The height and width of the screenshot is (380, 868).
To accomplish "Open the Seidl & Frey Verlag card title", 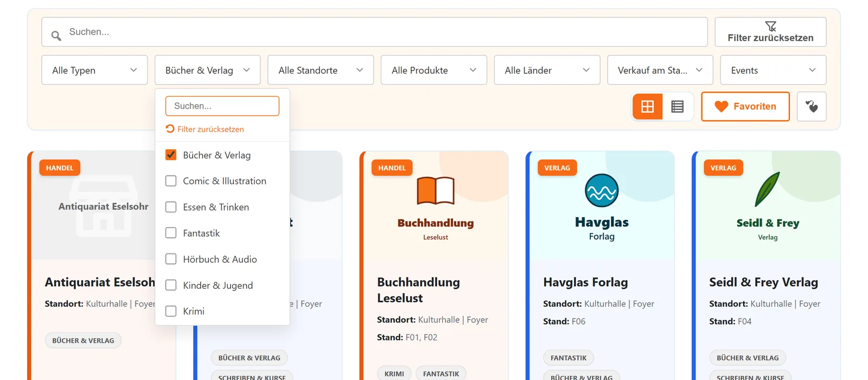I will [763, 282].
